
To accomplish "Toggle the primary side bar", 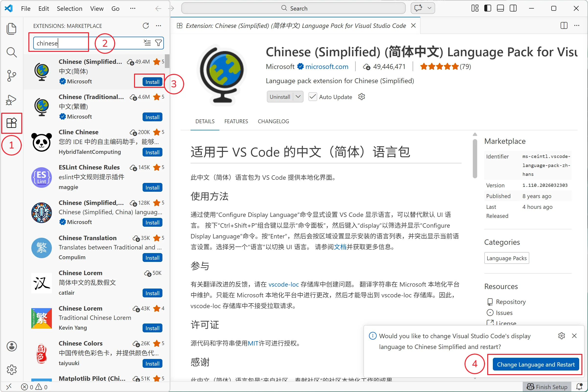I will pos(487,8).
